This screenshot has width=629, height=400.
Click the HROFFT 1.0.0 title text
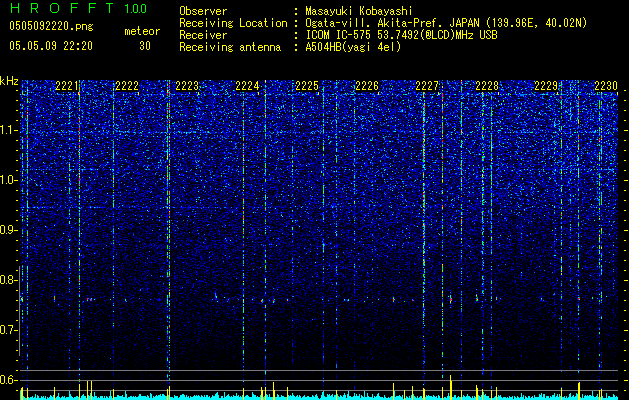tap(78, 8)
